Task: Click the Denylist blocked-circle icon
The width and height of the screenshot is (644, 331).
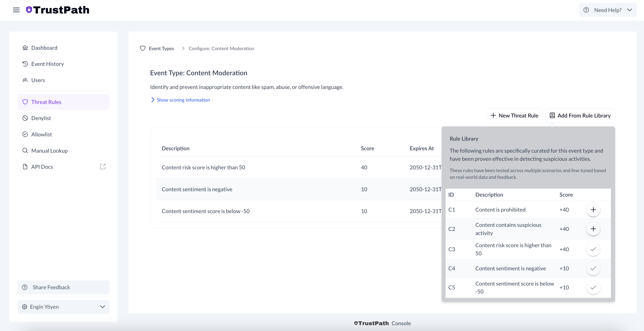Action: [x=25, y=118]
